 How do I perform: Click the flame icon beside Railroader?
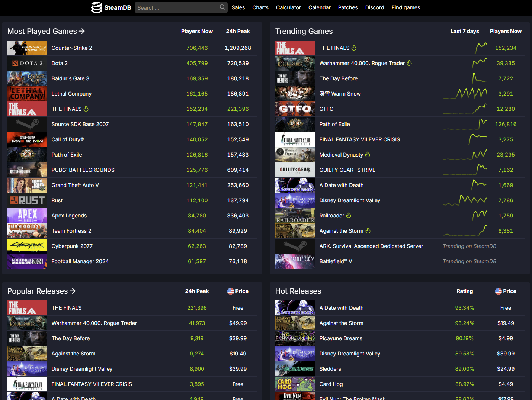pos(349,215)
